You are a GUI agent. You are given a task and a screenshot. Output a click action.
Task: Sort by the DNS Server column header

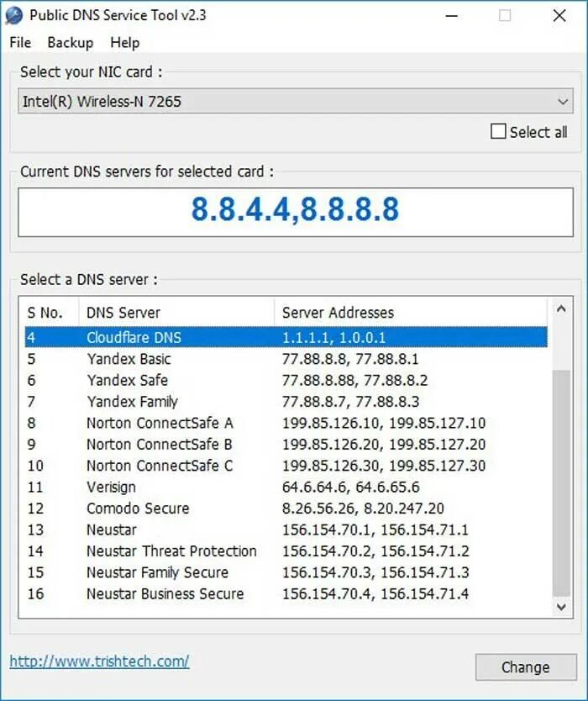click(x=176, y=312)
